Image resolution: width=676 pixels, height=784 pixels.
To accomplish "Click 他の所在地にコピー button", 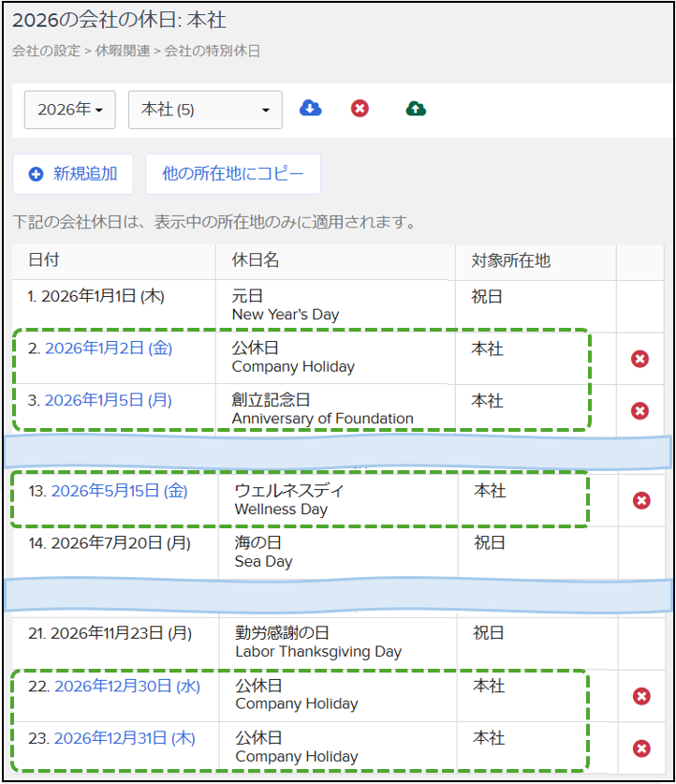I will [233, 173].
